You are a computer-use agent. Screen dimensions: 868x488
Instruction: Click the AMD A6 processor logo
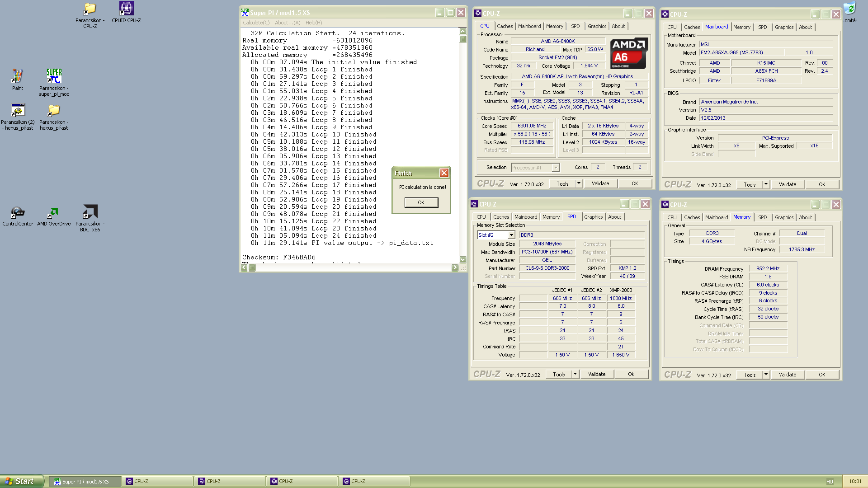click(629, 53)
